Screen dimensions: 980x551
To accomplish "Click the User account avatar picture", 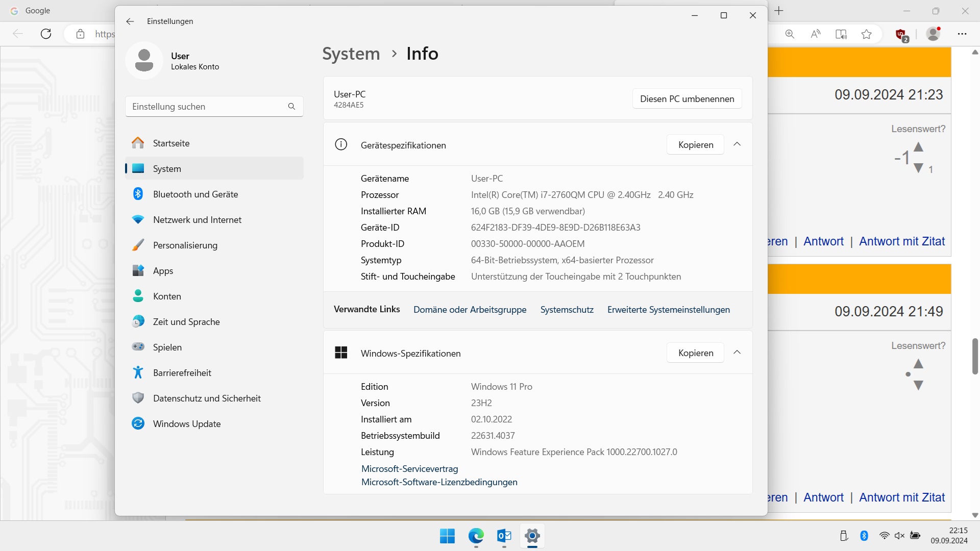I will (x=144, y=61).
